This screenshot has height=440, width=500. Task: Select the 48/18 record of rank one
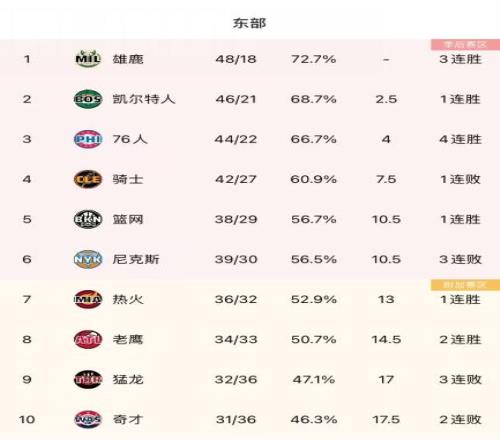pos(236,59)
